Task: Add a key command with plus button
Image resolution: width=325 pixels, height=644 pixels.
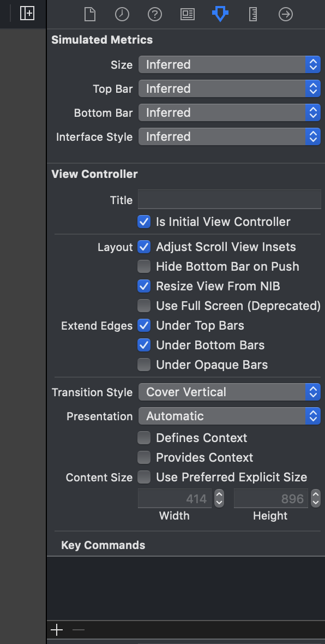Action: coord(57,630)
